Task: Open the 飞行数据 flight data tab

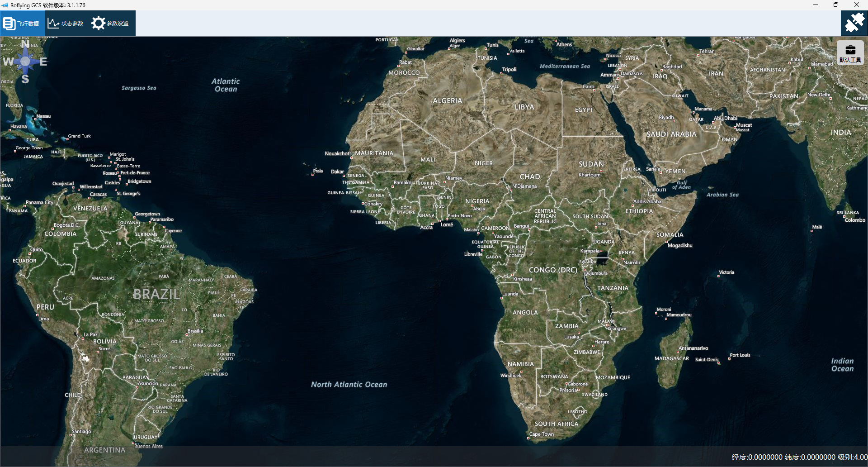Action: 22,24
